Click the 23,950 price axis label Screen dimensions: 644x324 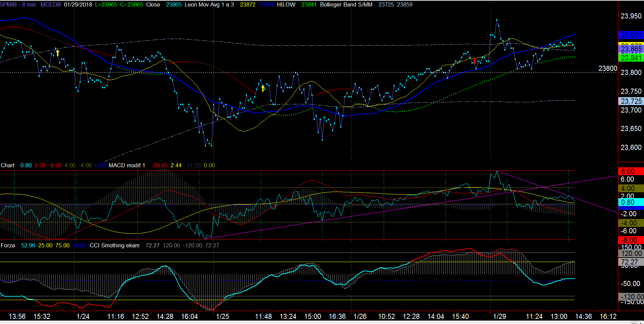[631, 16]
